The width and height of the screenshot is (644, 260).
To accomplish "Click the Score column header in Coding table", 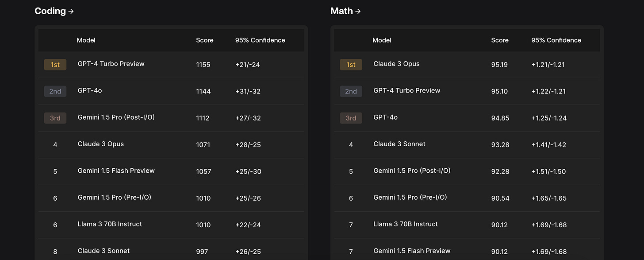I will pyautogui.click(x=205, y=40).
